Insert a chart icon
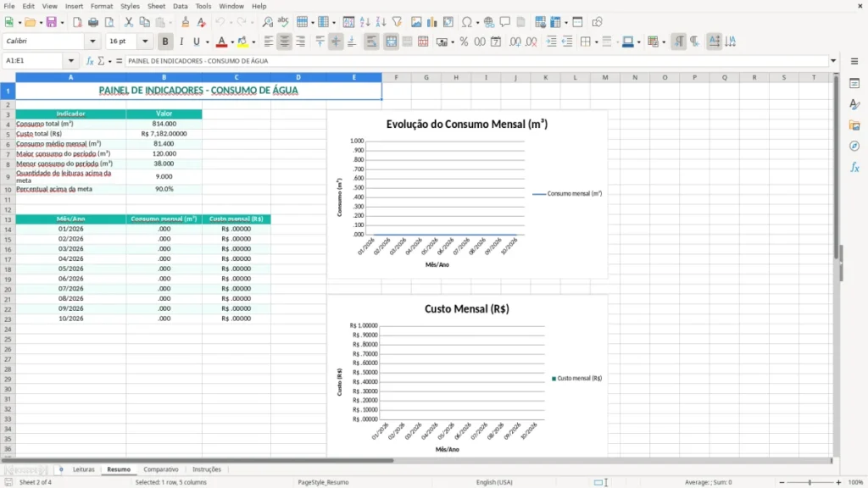The height and width of the screenshot is (488, 868). (432, 22)
